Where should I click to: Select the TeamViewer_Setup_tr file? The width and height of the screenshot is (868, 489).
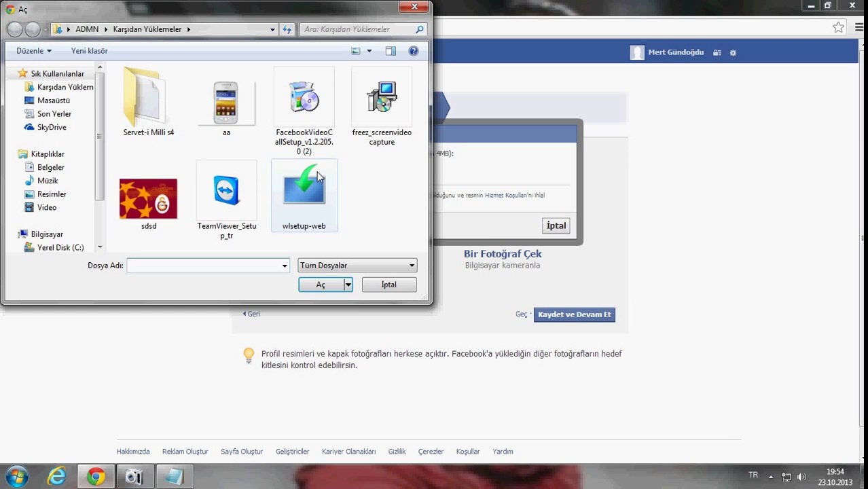click(226, 200)
